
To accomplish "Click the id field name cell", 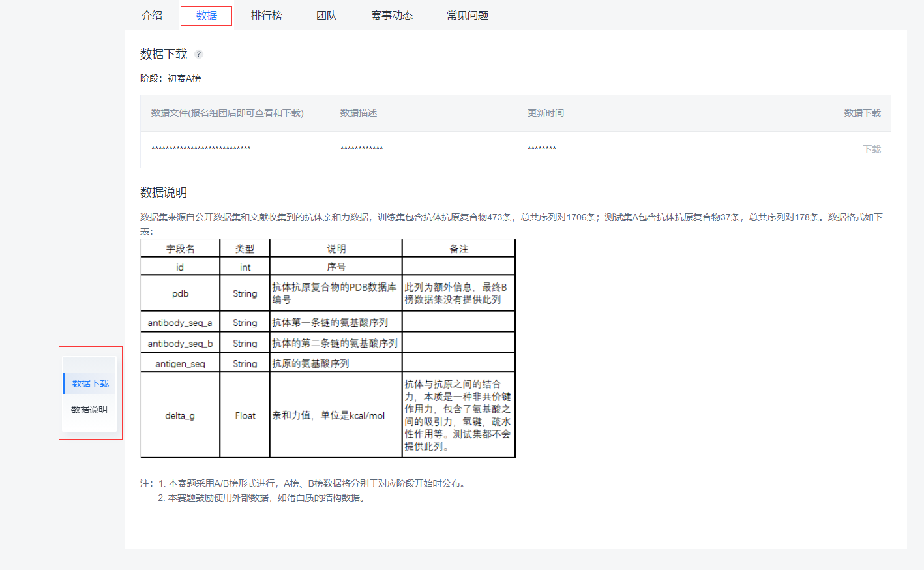I will 180,267.
